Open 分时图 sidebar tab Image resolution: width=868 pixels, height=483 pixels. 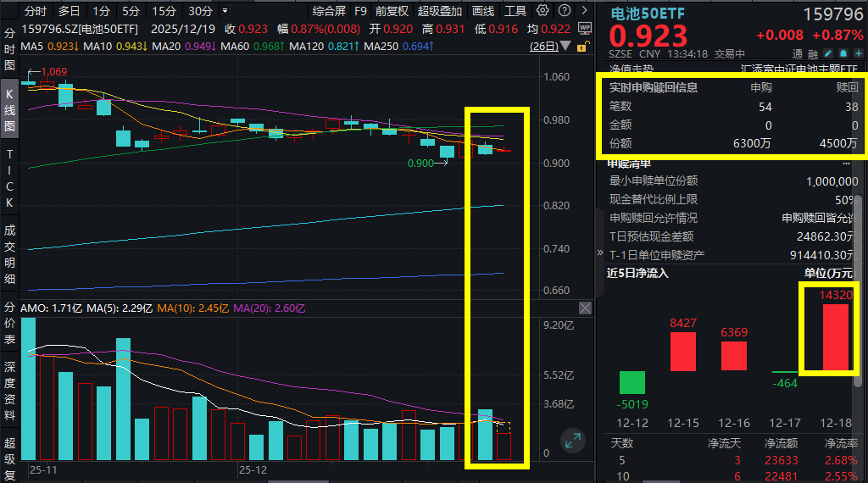click(9, 49)
